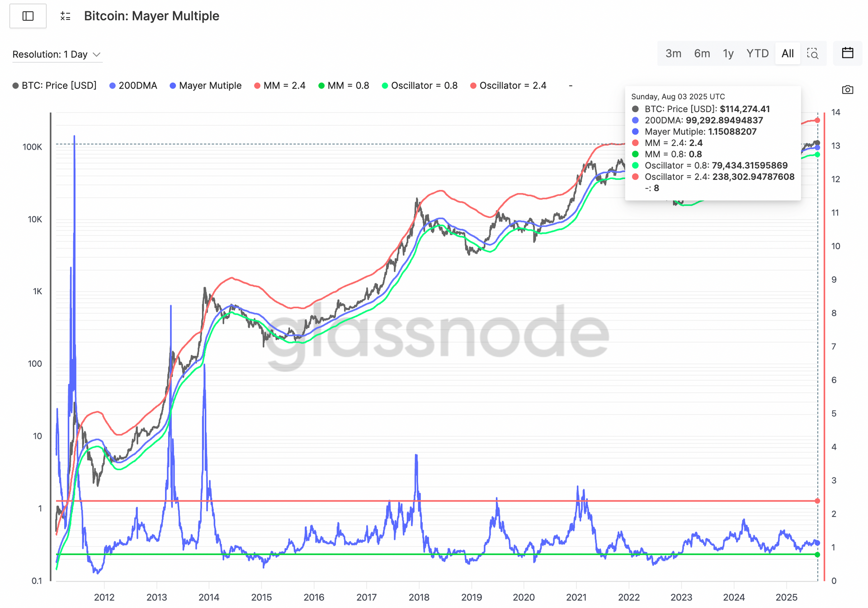Open the calendar date picker
The height and width of the screenshot is (608, 868).
point(848,53)
